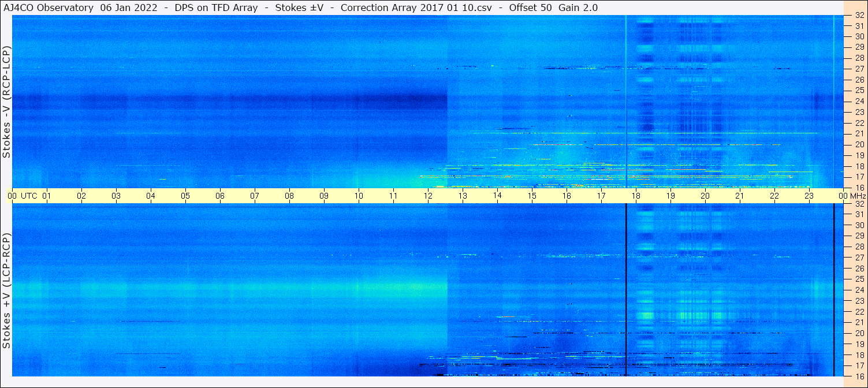Click 17 MHz label of Stokes -V panel
This screenshot has width=868, height=388.
[859, 177]
